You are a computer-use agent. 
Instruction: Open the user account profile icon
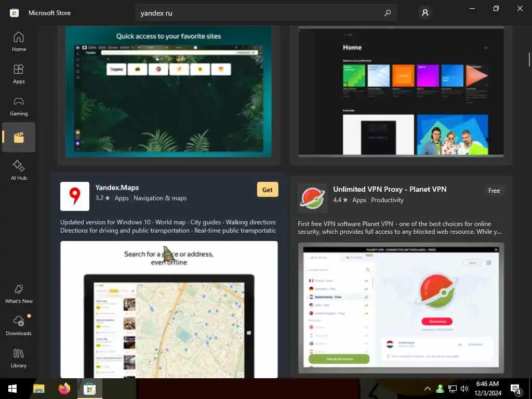coord(425,13)
